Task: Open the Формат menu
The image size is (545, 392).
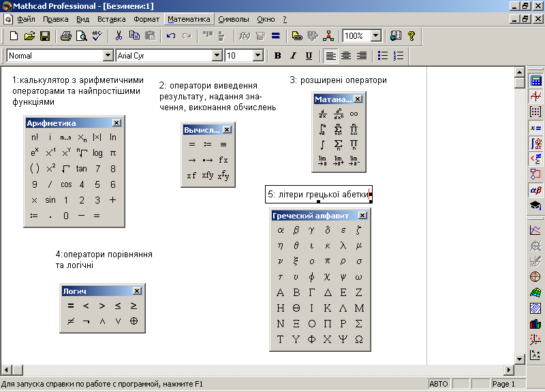Action: [x=146, y=20]
